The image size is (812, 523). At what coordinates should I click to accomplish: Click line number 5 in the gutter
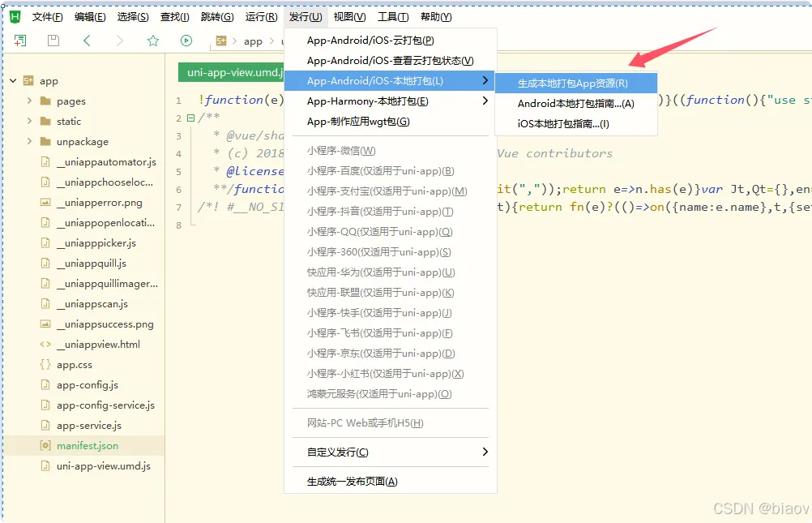coord(178,172)
